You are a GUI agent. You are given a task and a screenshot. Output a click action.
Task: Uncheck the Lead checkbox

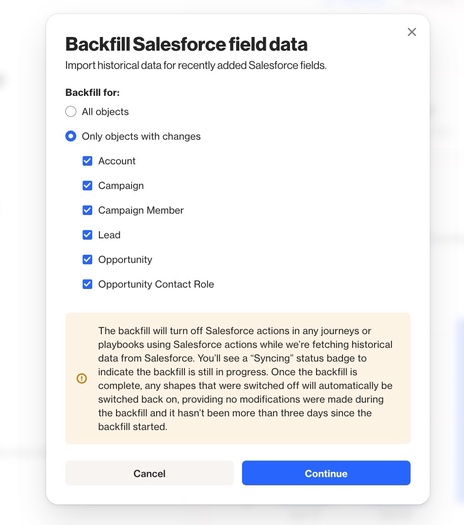tap(87, 235)
